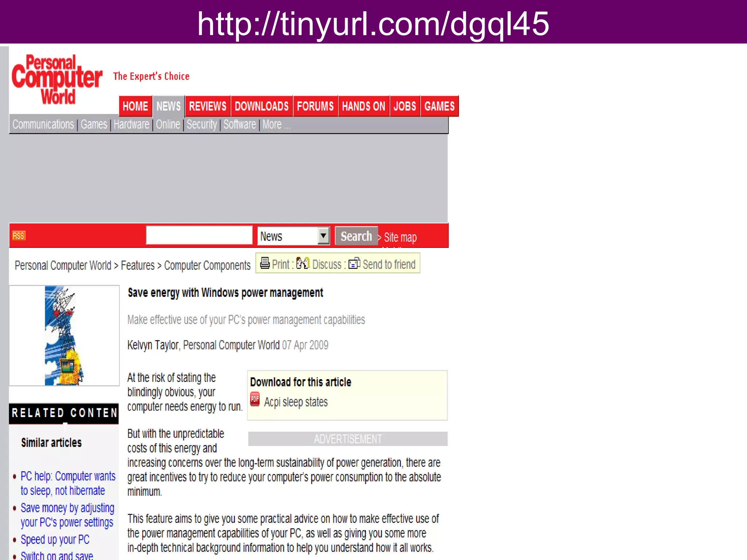Click the 'The Expert's Choice' tagline
The image size is (747, 560).
[x=151, y=76]
